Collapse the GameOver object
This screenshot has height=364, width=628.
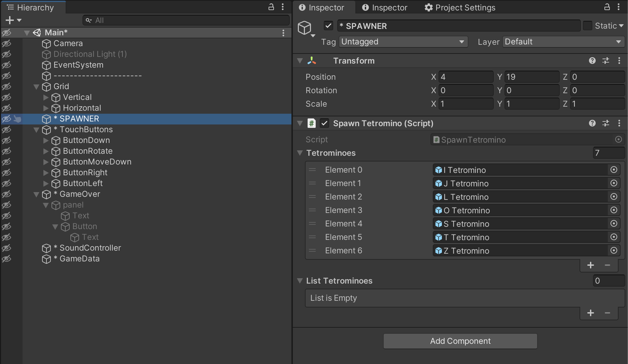36,194
